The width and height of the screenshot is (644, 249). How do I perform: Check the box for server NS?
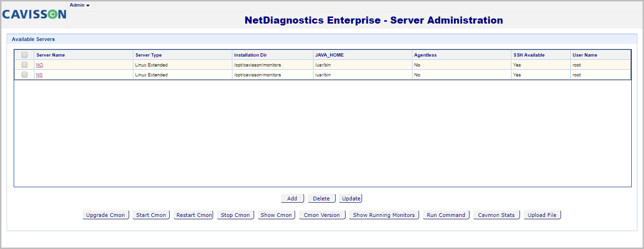click(x=25, y=75)
